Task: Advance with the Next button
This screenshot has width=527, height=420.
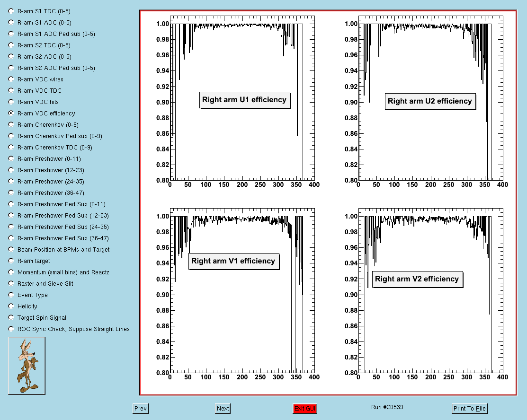Action: [x=223, y=408]
